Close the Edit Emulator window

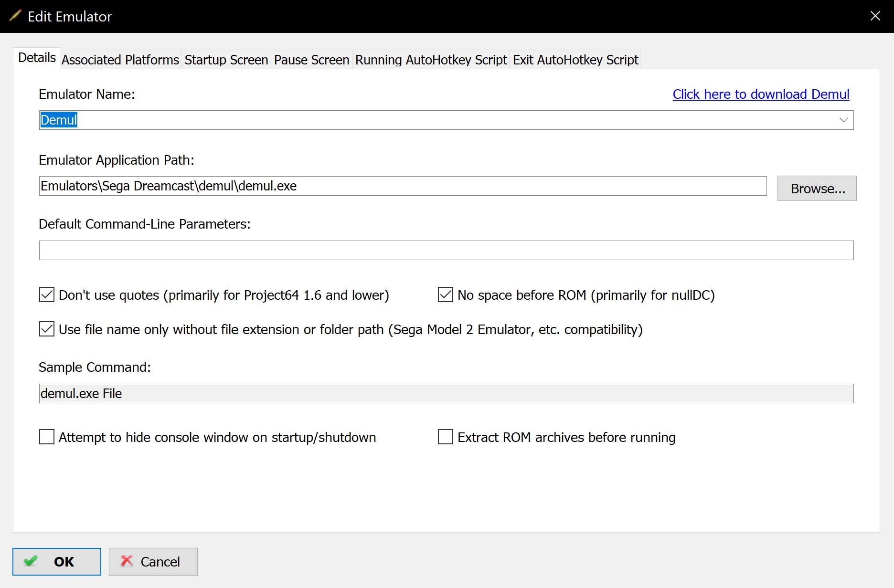tap(875, 16)
